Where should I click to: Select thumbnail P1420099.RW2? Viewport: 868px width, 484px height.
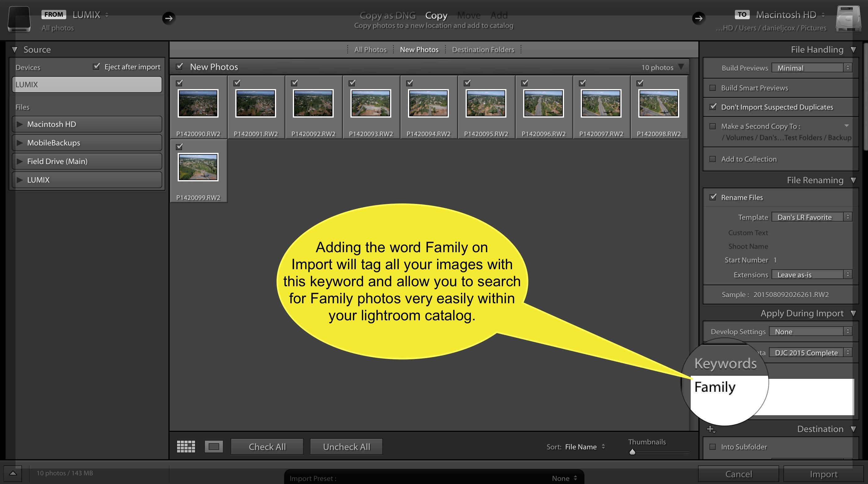198,167
